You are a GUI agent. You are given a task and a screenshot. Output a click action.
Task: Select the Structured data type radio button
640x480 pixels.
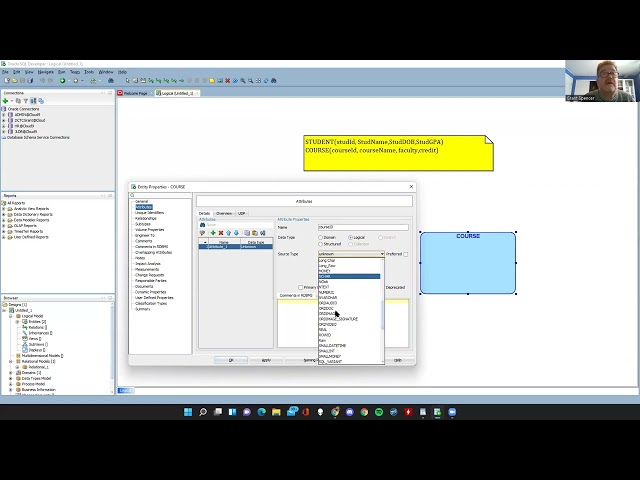coord(320,244)
